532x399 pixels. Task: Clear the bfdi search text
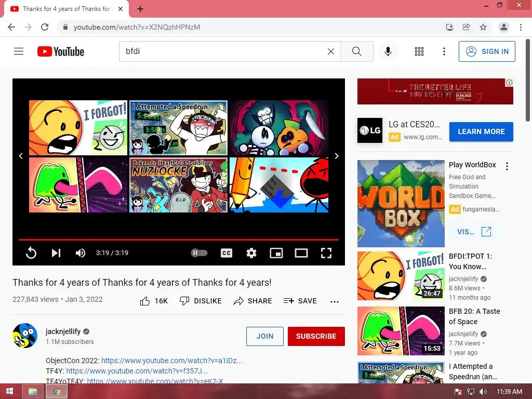[331, 51]
